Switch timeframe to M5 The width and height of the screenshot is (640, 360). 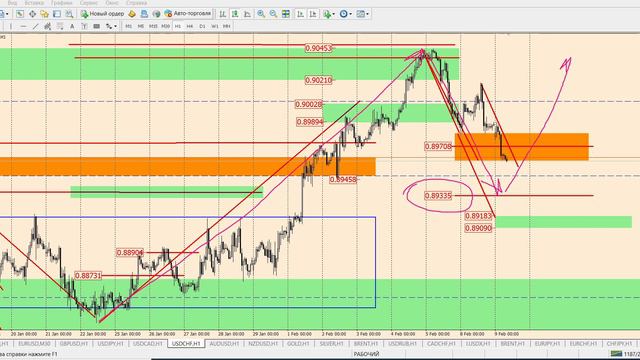pyautogui.click(x=140, y=27)
